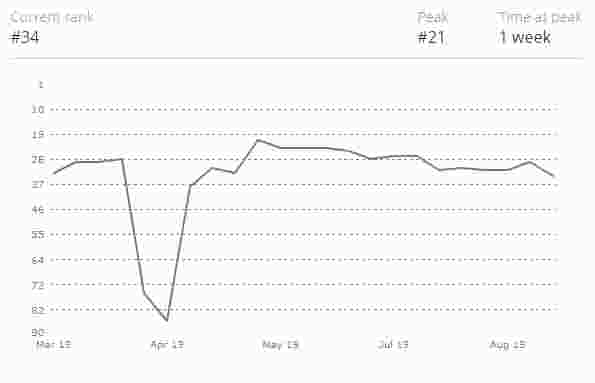The height and width of the screenshot is (383, 595).
Task: Click the final rightmost point of the line
Action: coord(554,176)
